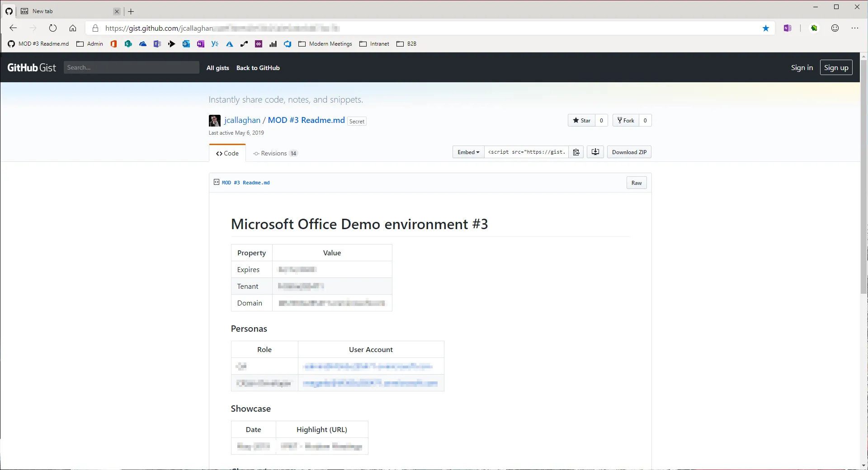Screen dimensions: 868x470
Task: Click the 'Last active May 6, 2019' text
Action: pos(236,133)
